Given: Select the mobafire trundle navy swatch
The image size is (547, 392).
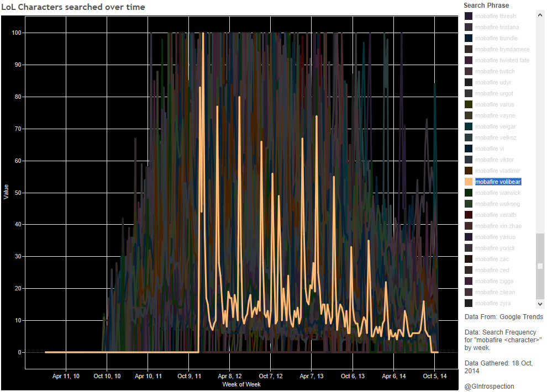Looking at the screenshot, I should [469, 38].
